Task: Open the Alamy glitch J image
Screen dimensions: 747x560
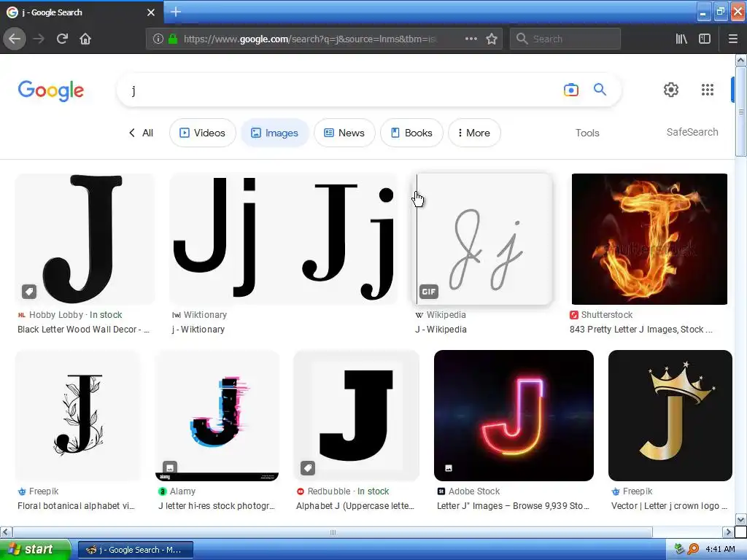Action: pos(217,416)
